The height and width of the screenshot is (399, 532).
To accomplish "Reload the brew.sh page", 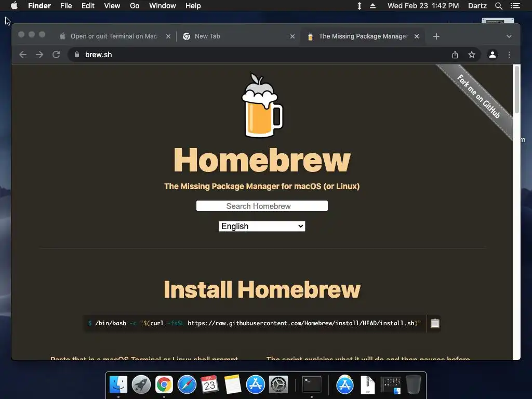I will (56, 55).
